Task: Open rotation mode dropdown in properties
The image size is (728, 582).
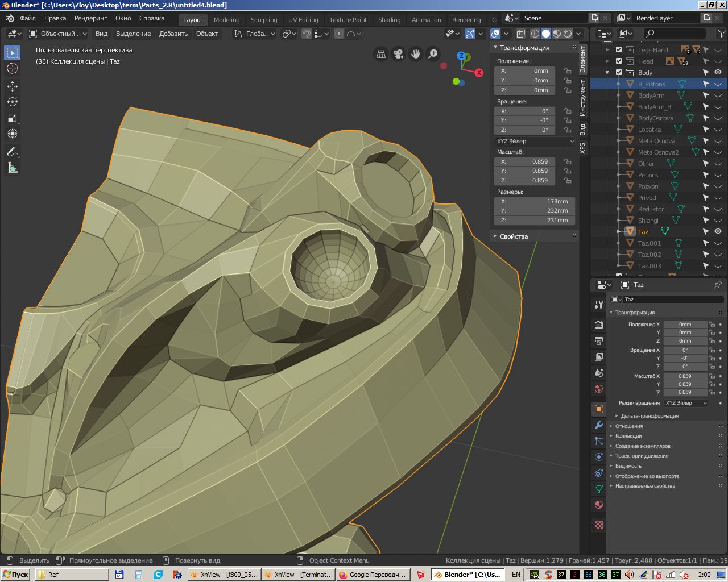Action: pyautogui.click(x=686, y=403)
